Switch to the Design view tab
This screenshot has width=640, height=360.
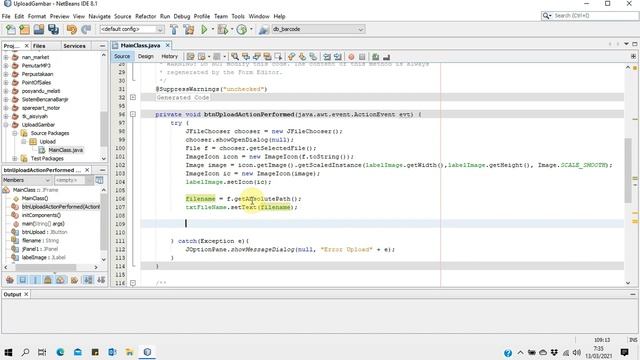146,56
